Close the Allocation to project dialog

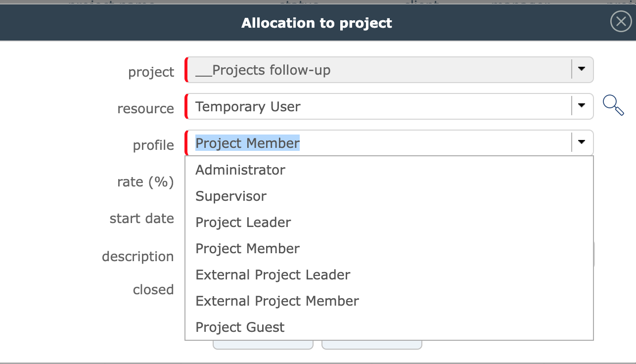(621, 22)
